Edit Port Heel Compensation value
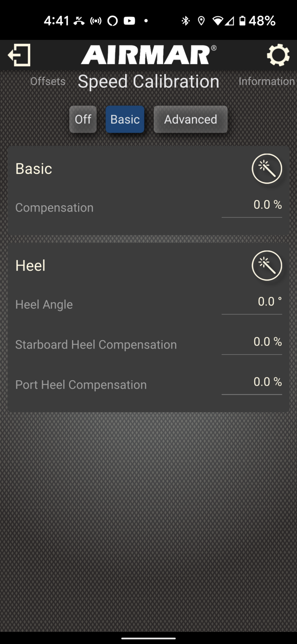The width and height of the screenshot is (297, 644). point(252,382)
